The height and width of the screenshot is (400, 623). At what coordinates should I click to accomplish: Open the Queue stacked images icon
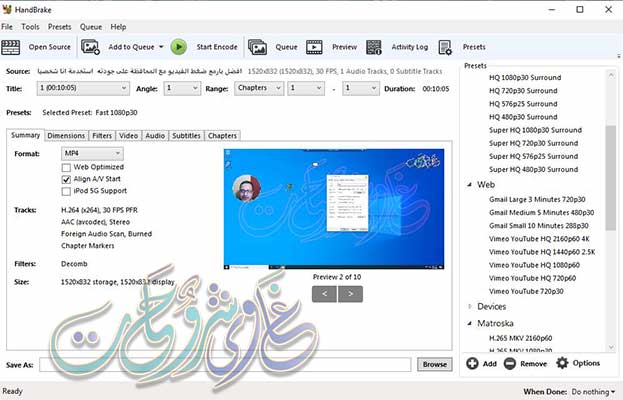(257, 47)
